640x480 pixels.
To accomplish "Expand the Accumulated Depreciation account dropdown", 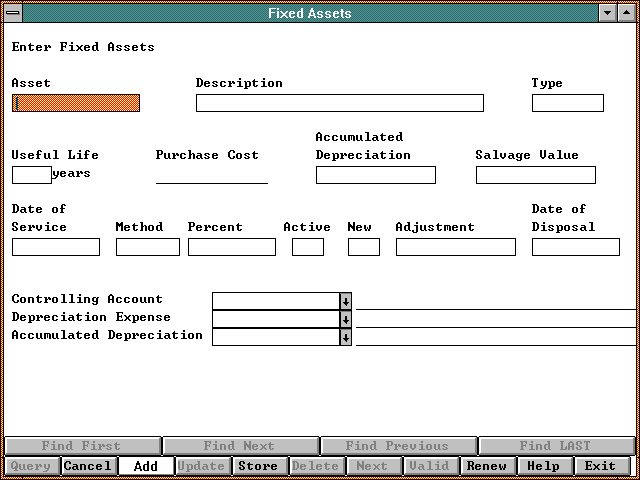I will point(346,337).
